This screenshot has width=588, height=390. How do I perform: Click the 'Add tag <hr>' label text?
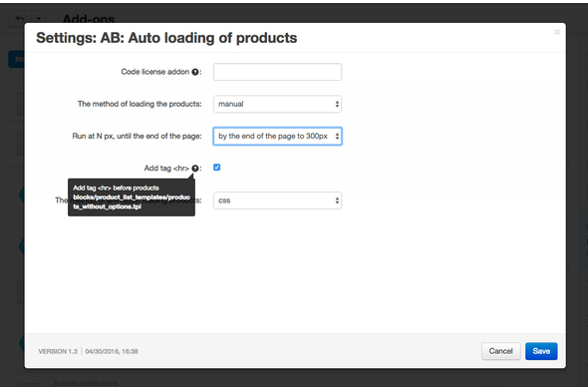pos(166,169)
